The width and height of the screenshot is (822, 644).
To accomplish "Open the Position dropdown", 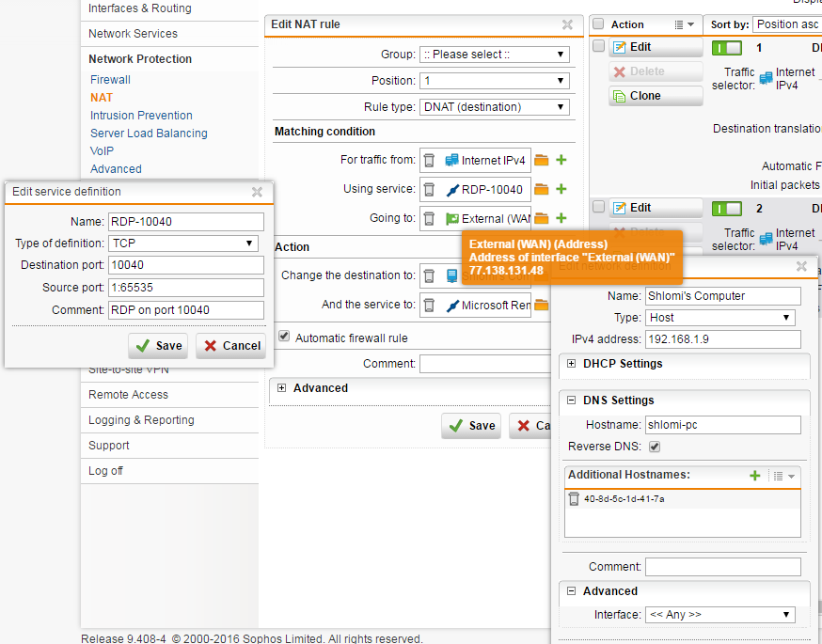I will tap(495, 81).
